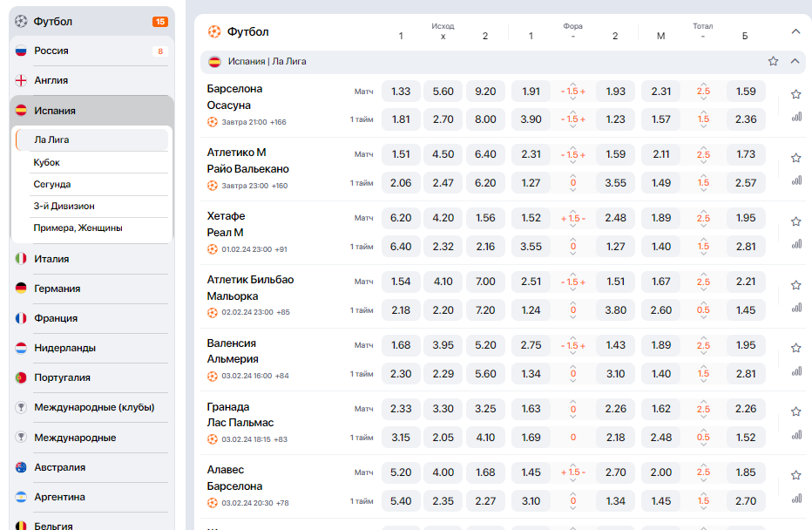
Task: Bet on Барселона win at 1.33
Action: click(x=401, y=92)
